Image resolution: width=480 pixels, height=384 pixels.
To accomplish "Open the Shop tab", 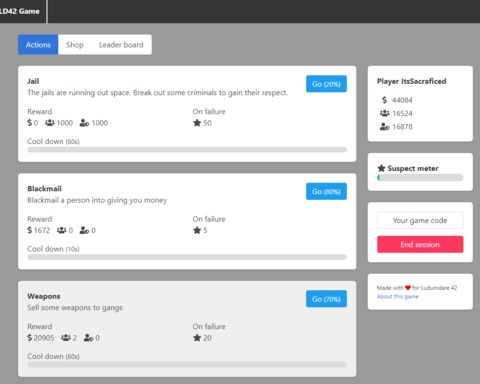I will 75,45.
